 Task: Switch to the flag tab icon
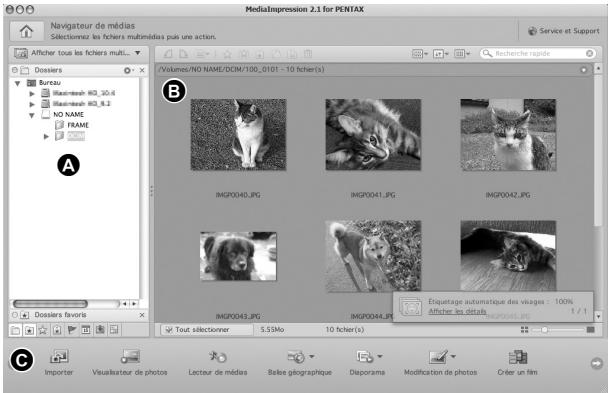click(x=72, y=330)
